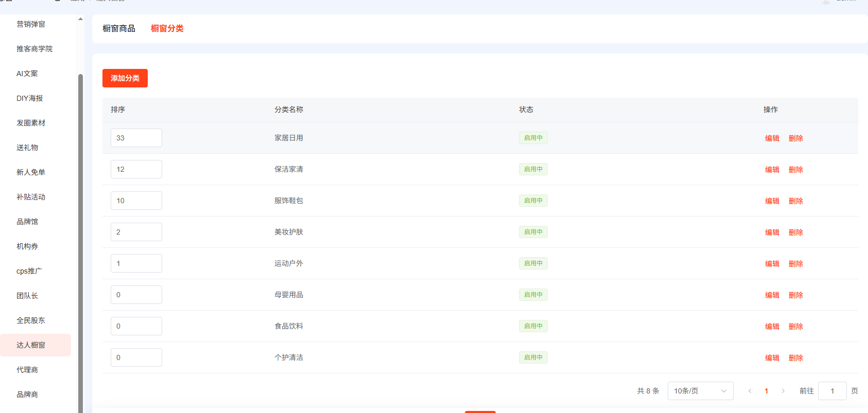Open the 10条/页 page size dropdown
Screen dimensions: 868x413
(700, 391)
